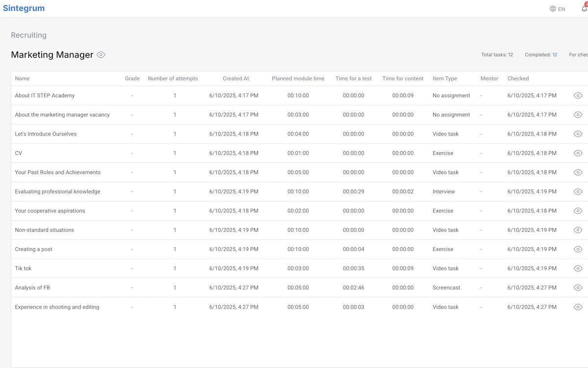The image size is (588, 368).
Task: Open eye icon for Creating a post
Action: [578, 249]
